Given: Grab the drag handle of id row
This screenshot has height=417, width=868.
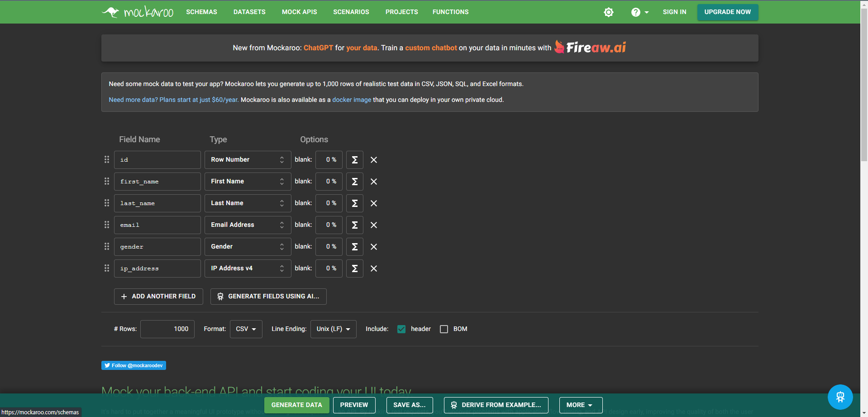Looking at the screenshot, I should 107,159.
